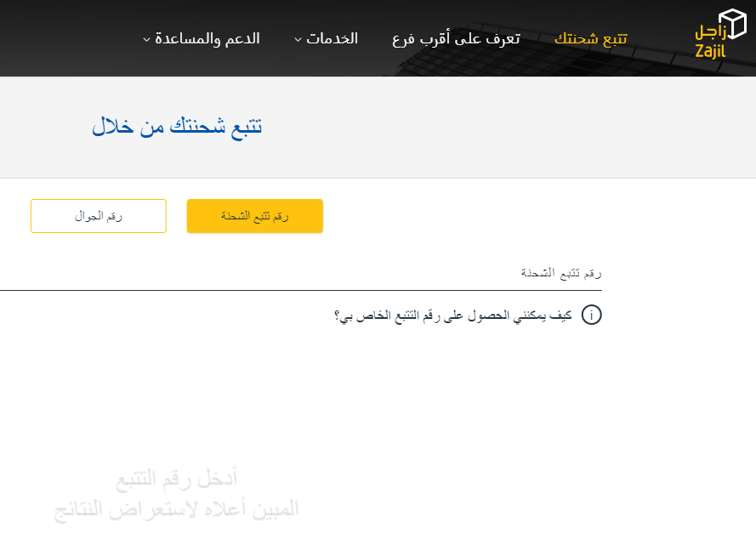Image resolution: width=756 pixels, height=540 pixels.
Task: Click the Zajil cube logo icon
Action: 731,24
